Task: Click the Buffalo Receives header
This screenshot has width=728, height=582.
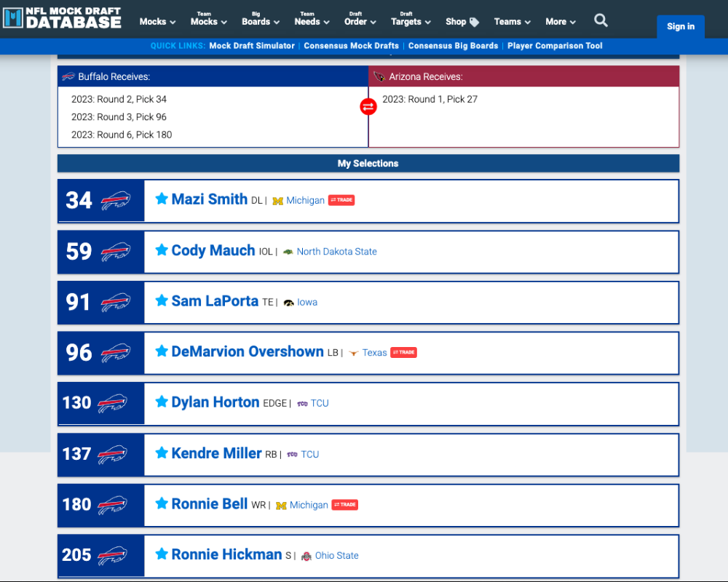Action: click(x=213, y=76)
